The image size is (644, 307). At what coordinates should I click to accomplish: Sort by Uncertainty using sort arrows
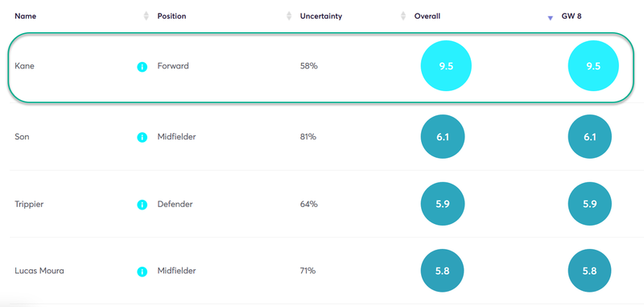pyautogui.click(x=403, y=16)
